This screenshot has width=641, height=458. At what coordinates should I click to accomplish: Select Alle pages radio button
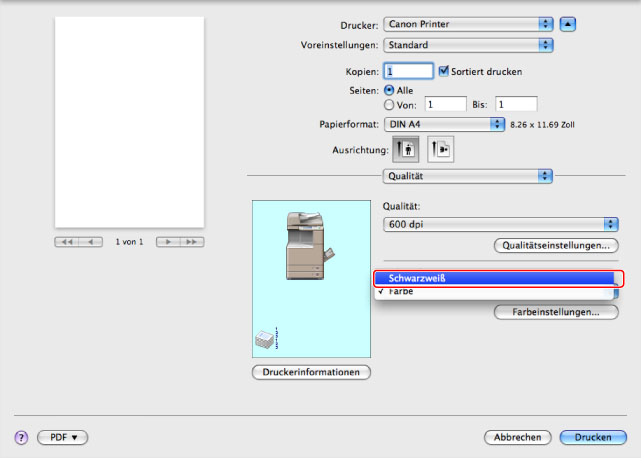[389, 89]
